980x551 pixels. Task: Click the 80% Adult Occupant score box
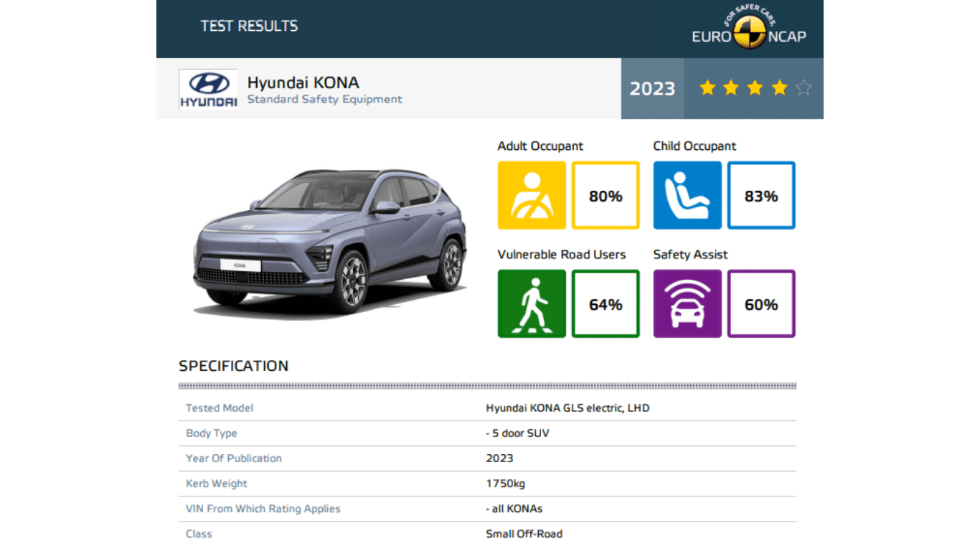pyautogui.click(x=606, y=195)
